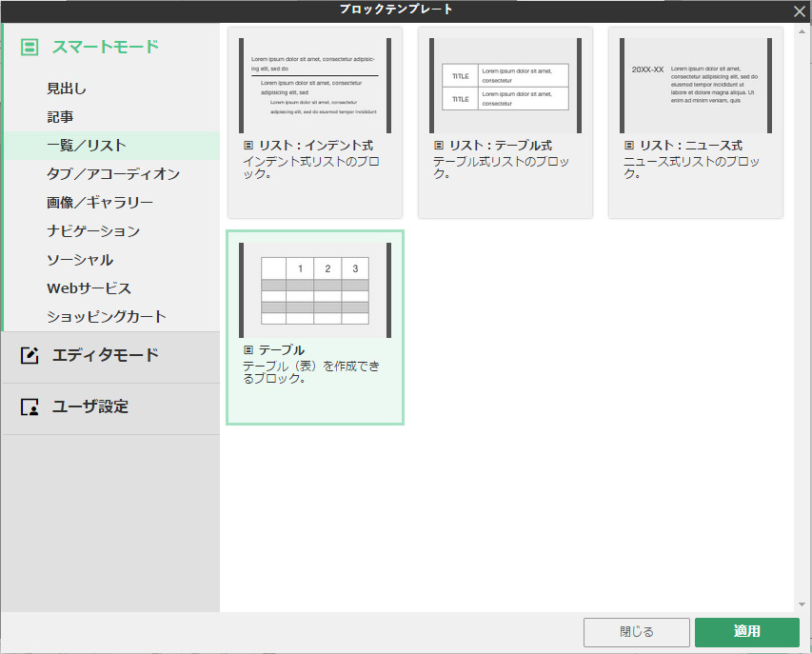Click the スマートモード list icon in sidebar
The width and height of the screenshot is (812, 654).
pos(28,45)
